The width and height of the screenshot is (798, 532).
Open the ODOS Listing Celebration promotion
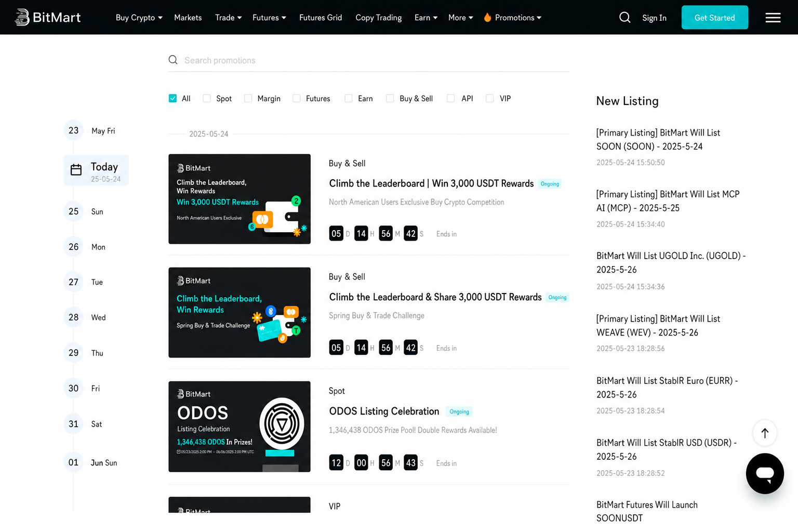pyautogui.click(x=384, y=411)
